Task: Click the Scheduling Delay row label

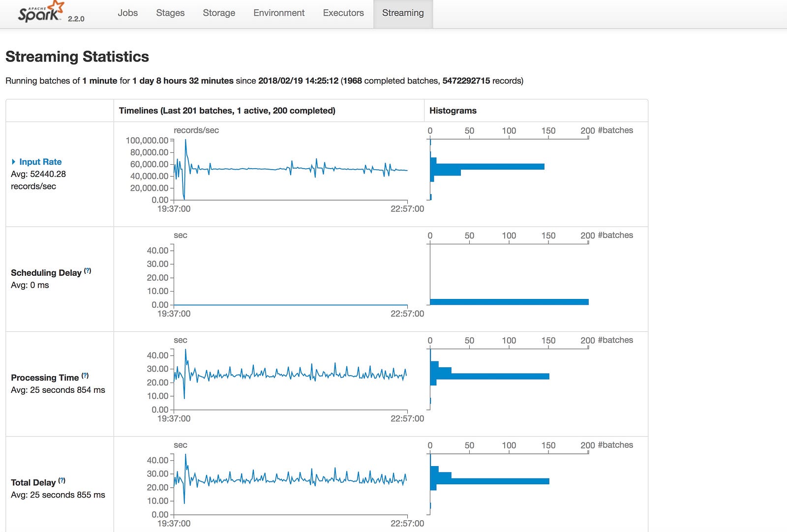Action: 46,273
